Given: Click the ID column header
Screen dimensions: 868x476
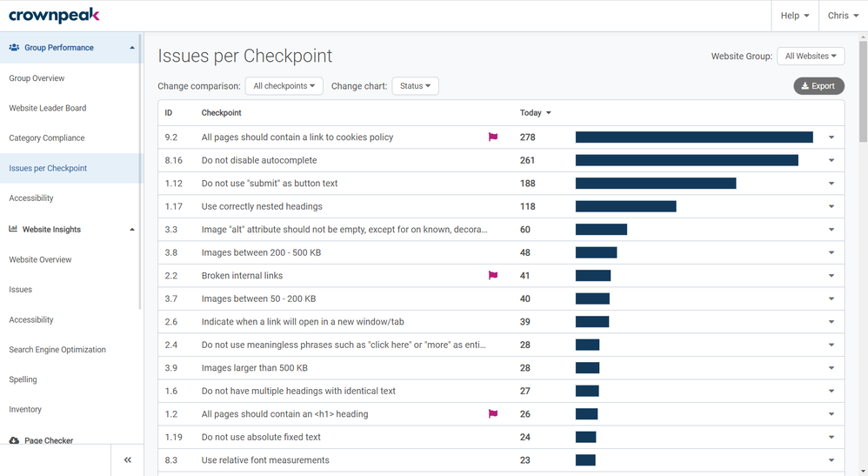Looking at the screenshot, I should (x=168, y=112).
